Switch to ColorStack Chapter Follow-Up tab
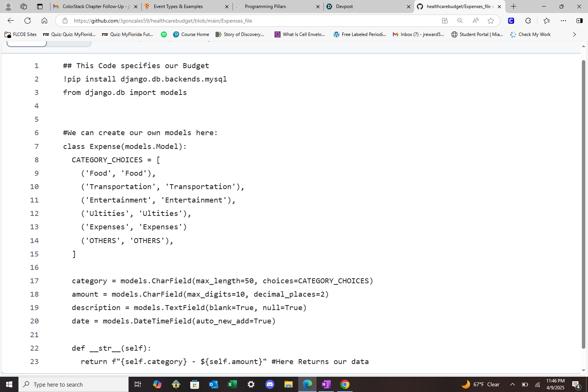This screenshot has height=392, width=588. coord(96,7)
